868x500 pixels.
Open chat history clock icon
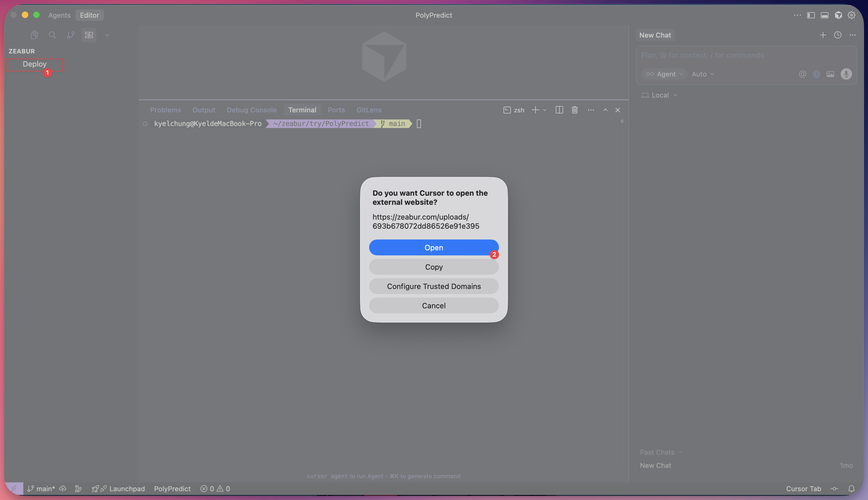click(x=838, y=35)
